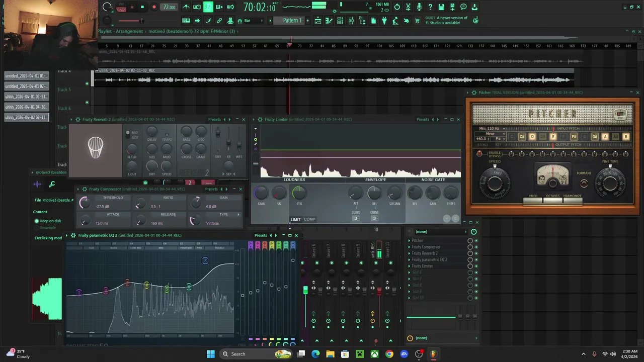Expand the Fruity Limiter slot arrow
The height and width of the screenshot is (362, 644).
(x=409, y=266)
